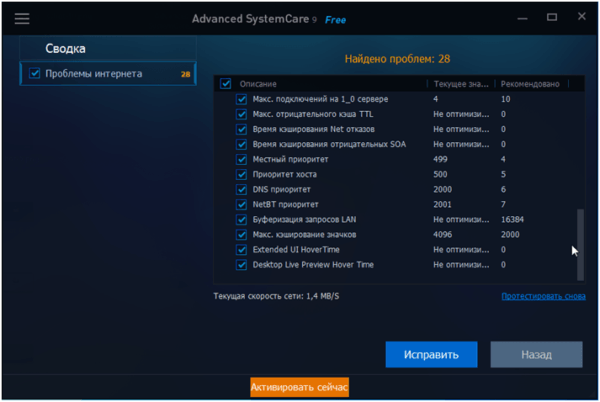Screen dimensions: 600x402
Task: Click the vertical scrollbar thumb of the list
Action: [x=580, y=244]
